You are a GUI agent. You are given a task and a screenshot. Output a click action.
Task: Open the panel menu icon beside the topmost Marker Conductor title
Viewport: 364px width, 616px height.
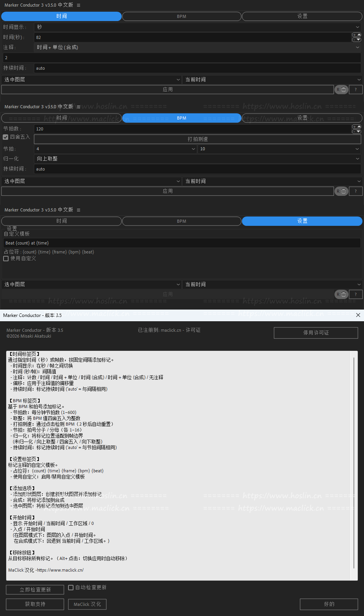(79, 5)
